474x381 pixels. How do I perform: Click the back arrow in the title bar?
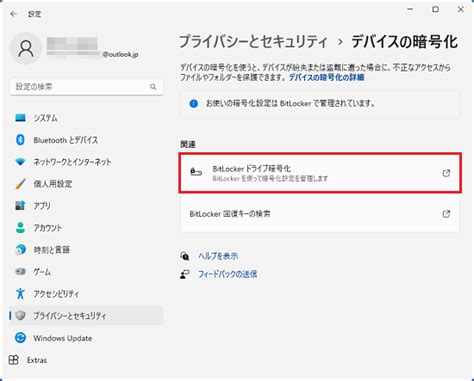pyautogui.click(x=14, y=14)
